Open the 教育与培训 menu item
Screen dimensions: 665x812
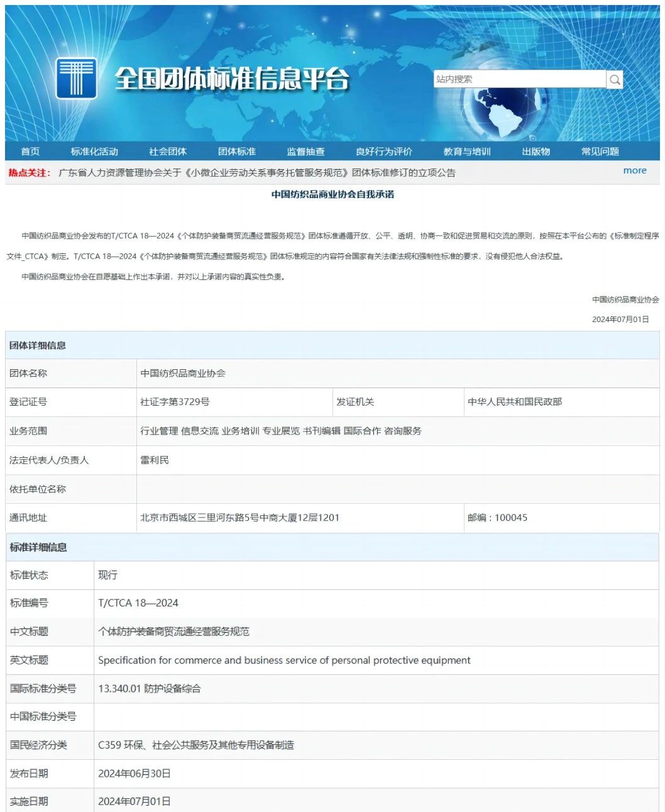[467, 152]
